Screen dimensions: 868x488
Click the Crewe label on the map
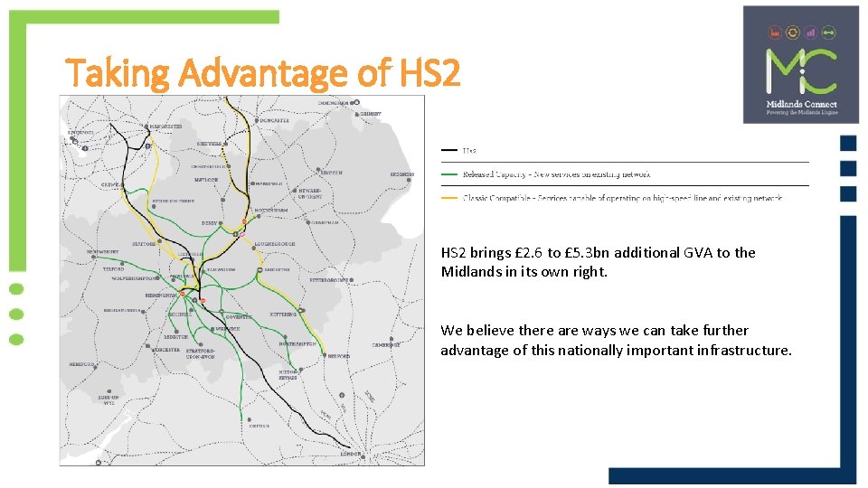click(x=109, y=184)
